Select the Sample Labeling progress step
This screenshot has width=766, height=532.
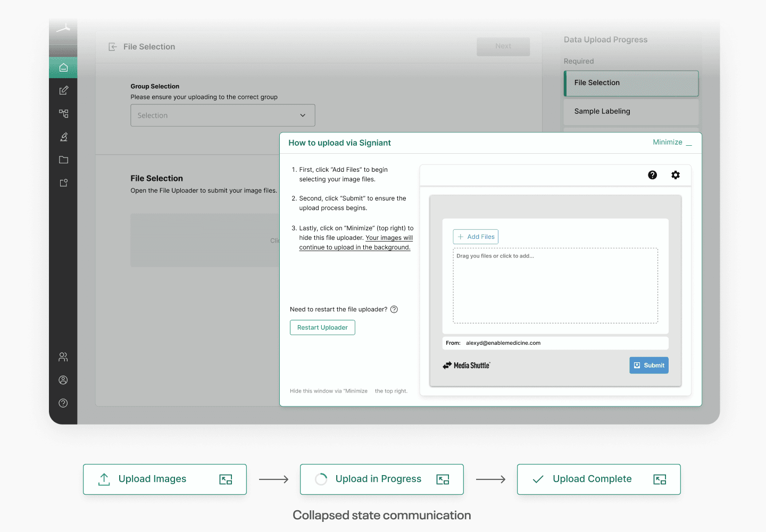631,112
